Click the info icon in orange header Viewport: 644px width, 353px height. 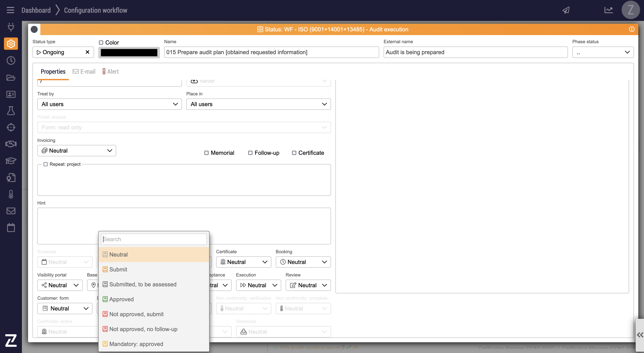pyautogui.click(x=632, y=29)
